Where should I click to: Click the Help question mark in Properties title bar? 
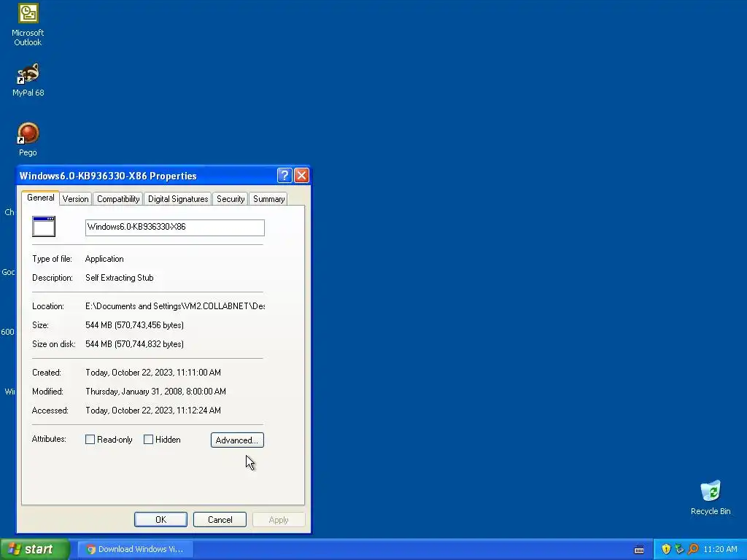tap(285, 176)
